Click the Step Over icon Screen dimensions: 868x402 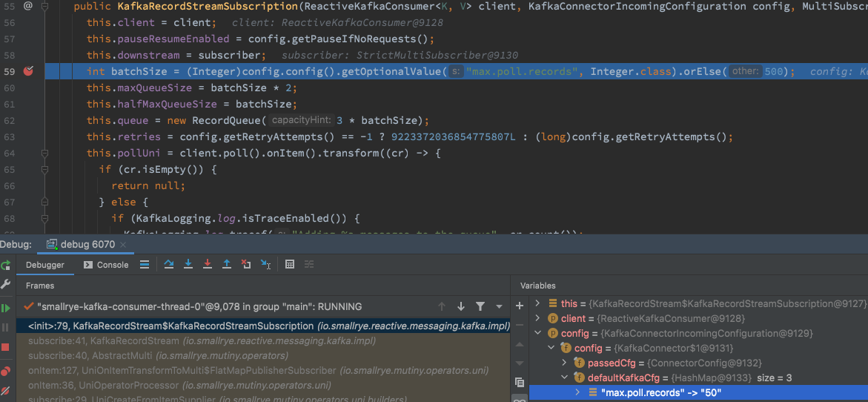point(170,265)
